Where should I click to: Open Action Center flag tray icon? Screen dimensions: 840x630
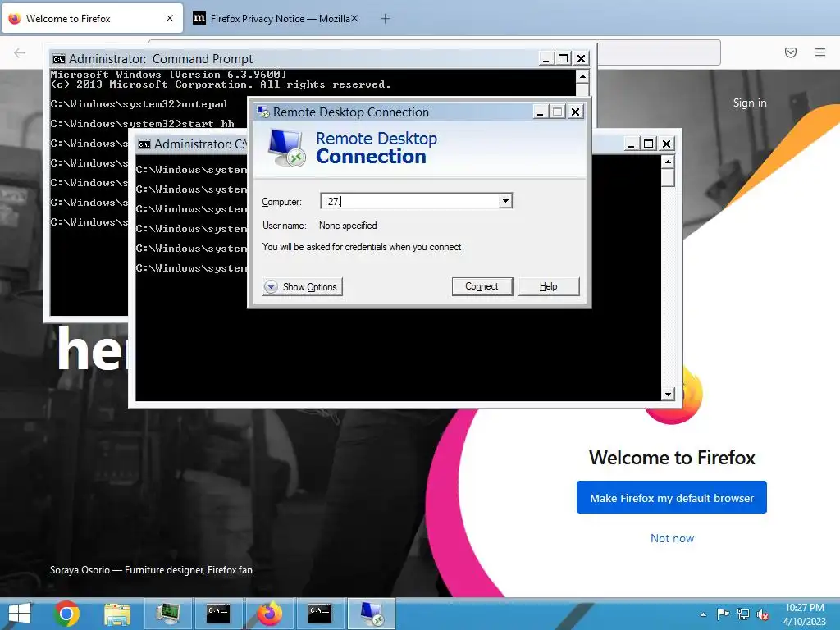coord(723,614)
